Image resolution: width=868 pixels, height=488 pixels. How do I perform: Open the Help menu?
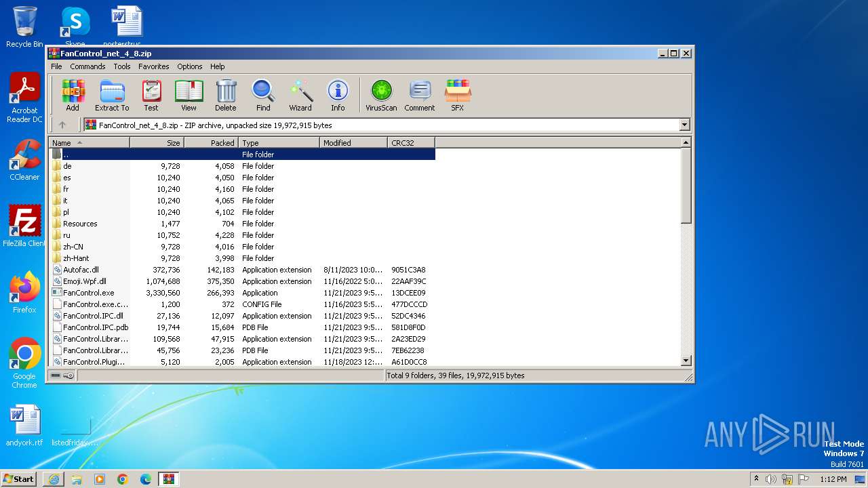tap(217, 66)
